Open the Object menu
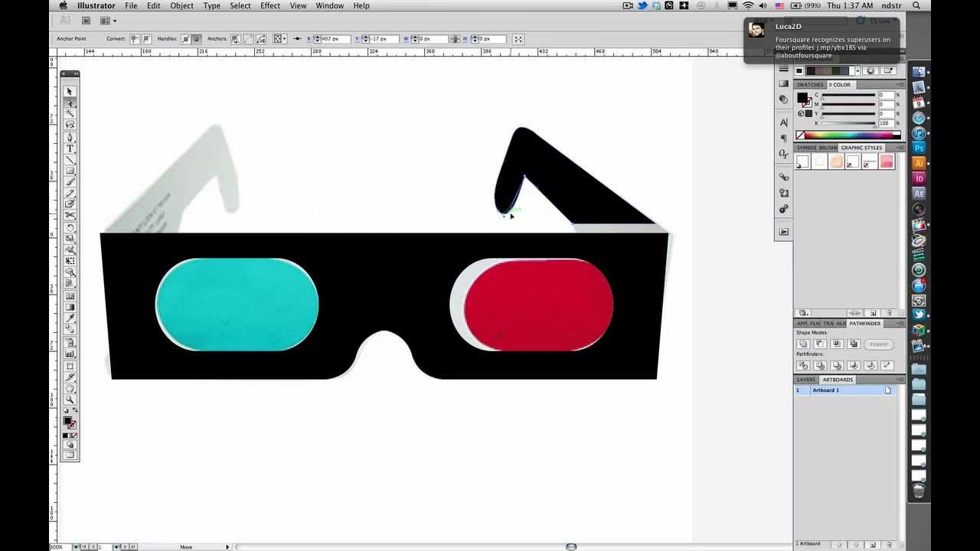 [x=181, y=5]
